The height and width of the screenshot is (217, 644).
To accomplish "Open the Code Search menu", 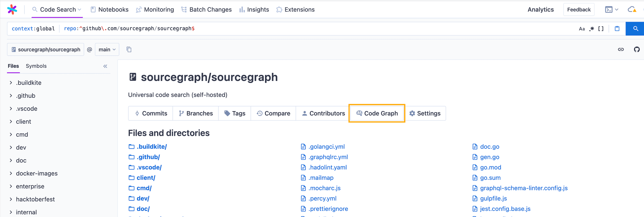I will point(57,9).
